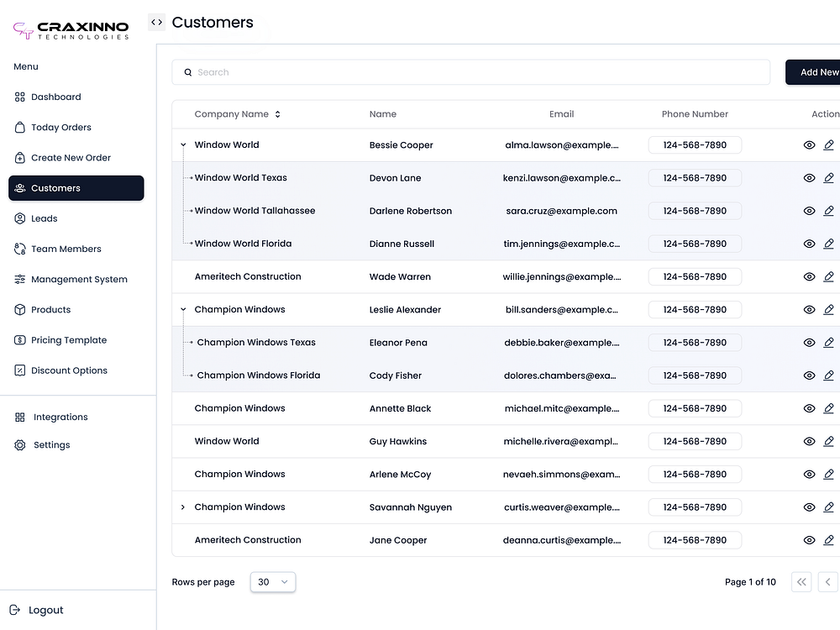Screen dimensions: 840x630
Task: Click inside the customer search field
Action: [470, 72]
